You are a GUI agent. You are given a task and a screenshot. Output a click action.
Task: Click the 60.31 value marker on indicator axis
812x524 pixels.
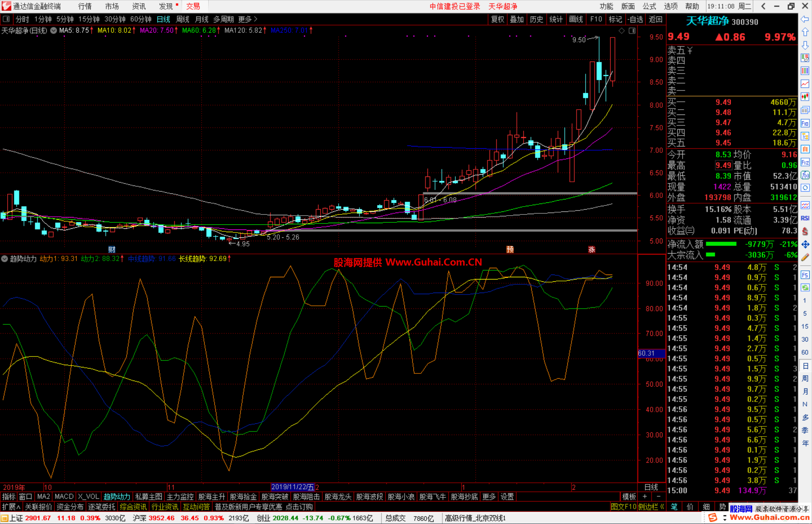click(x=651, y=353)
